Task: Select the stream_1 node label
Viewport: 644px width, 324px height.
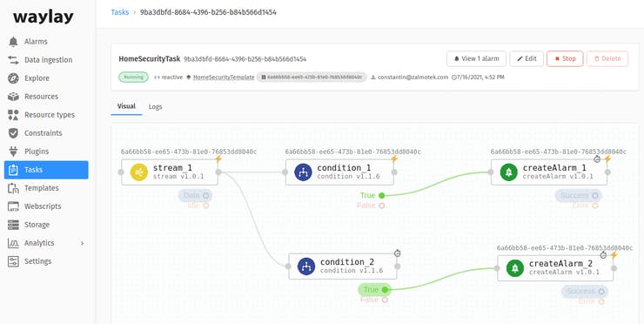Action: pos(172,168)
